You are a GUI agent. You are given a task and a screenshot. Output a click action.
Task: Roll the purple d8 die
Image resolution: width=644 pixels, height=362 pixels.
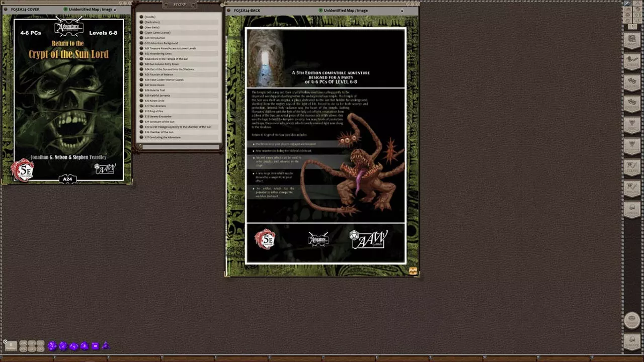pyautogui.click(x=85, y=346)
